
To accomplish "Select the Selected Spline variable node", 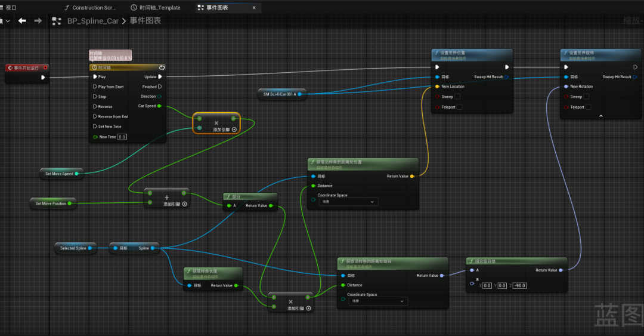I will pos(76,248).
